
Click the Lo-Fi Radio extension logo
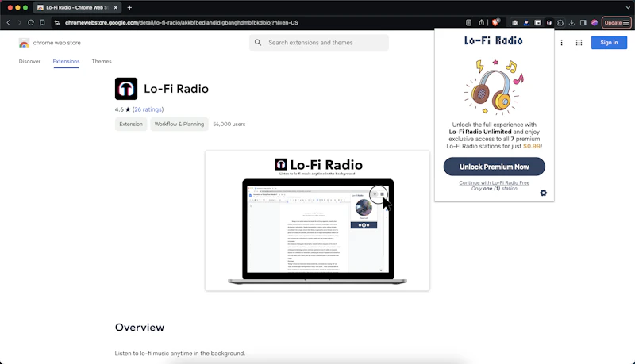[126, 89]
